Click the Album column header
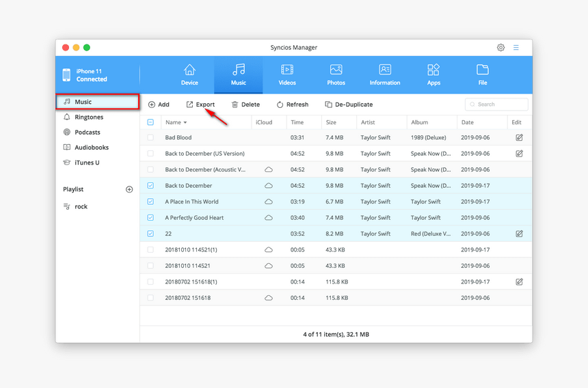The height and width of the screenshot is (388, 588). 419,122
